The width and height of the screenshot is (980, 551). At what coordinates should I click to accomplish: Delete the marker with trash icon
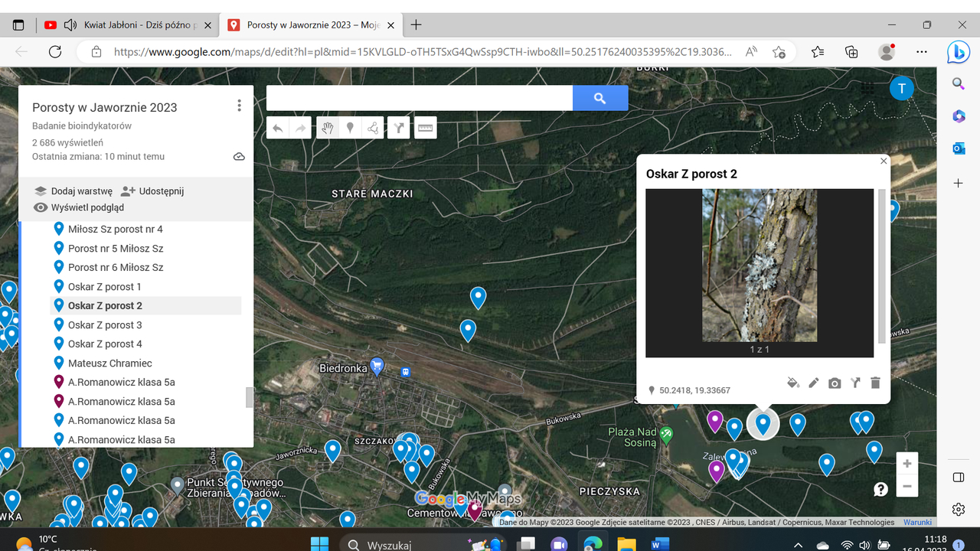click(x=876, y=383)
